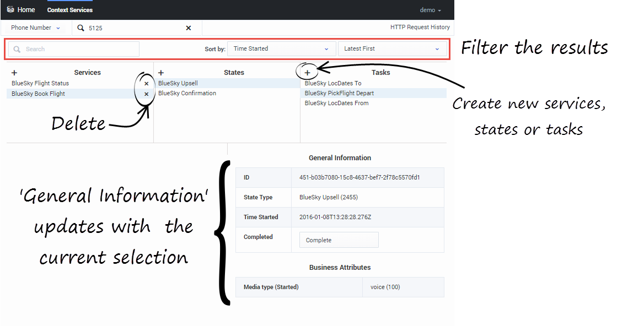Select the BlueSky Upsell state
This screenshot has height=326, width=644.
pyautogui.click(x=178, y=84)
